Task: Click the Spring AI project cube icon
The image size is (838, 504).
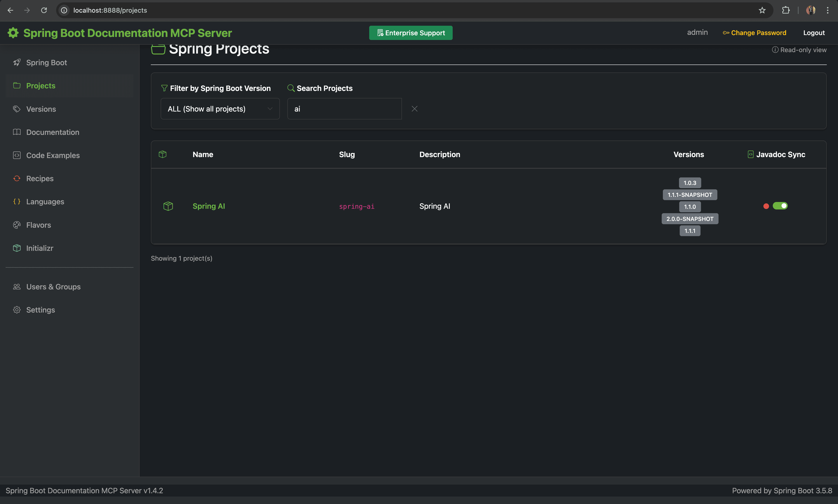Action: 168,206
